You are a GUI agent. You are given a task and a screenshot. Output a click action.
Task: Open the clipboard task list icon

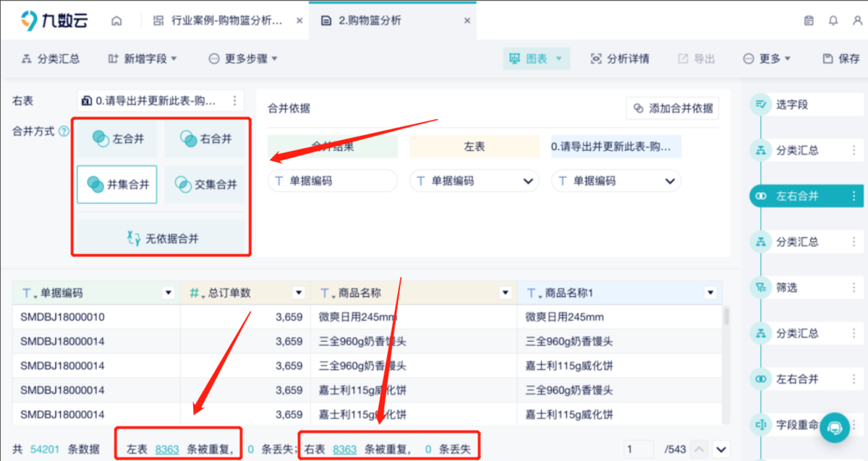pyautogui.click(x=809, y=21)
